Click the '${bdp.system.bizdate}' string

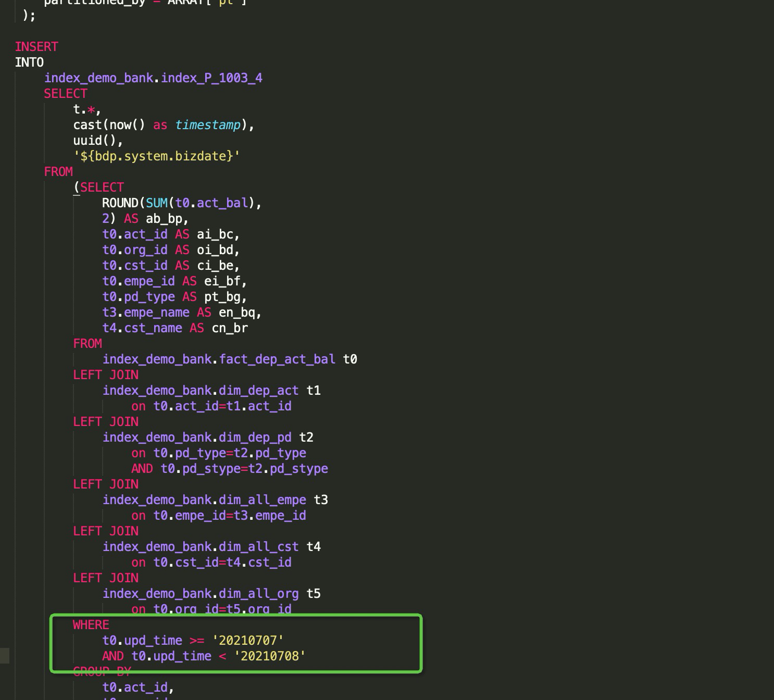tap(157, 156)
